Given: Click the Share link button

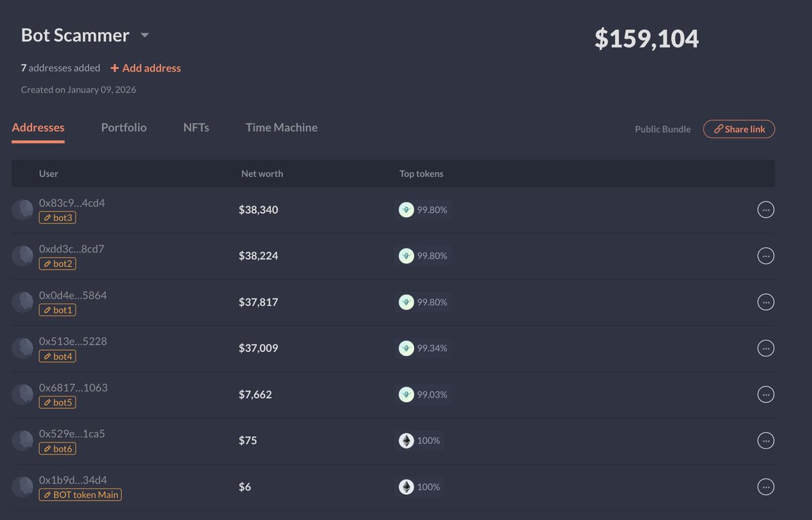Looking at the screenshot, I should [x=739, y=129].
